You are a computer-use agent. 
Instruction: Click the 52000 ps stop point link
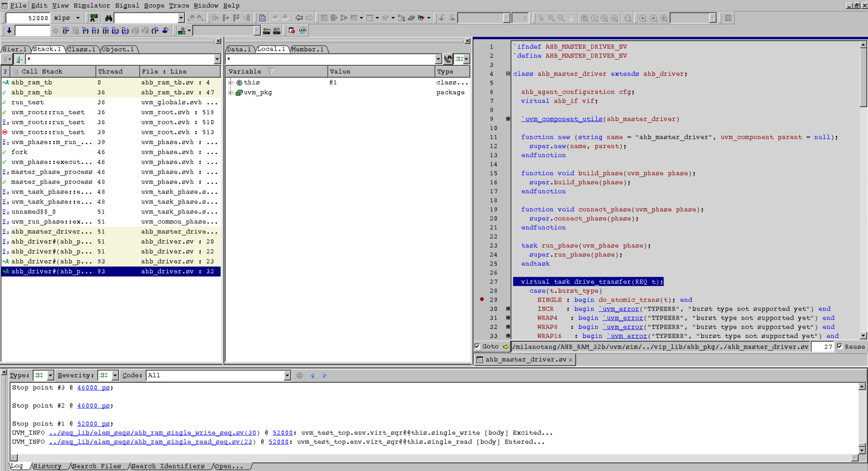(x=93, y=423)
